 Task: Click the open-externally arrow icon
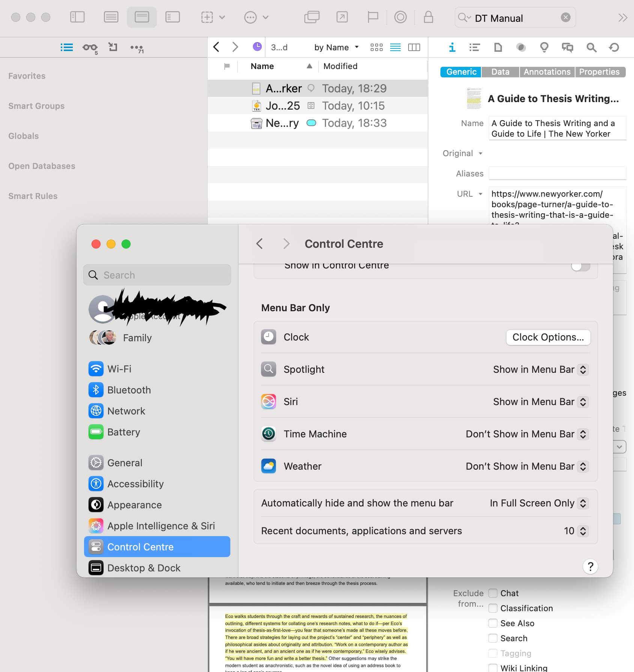point(342,17)
